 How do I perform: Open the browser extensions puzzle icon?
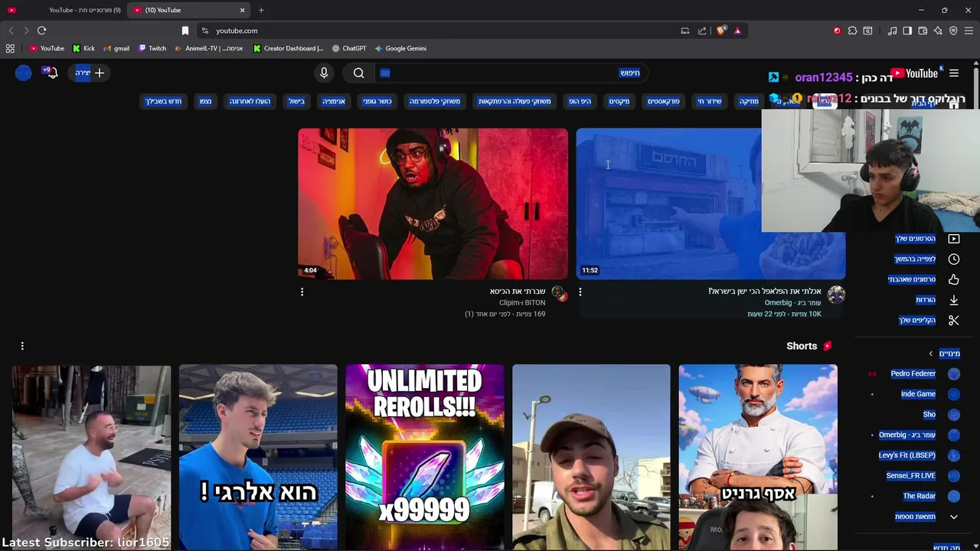click(852, 31)
